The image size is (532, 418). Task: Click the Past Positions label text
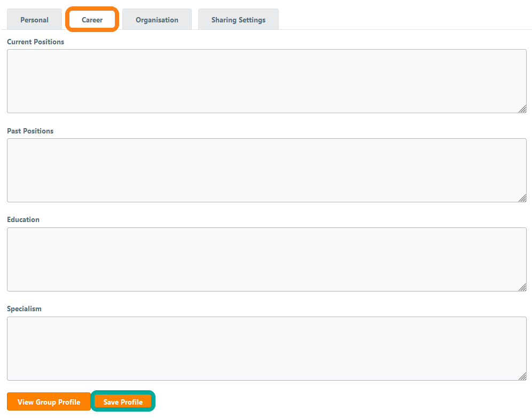click(x=30, y=131)
